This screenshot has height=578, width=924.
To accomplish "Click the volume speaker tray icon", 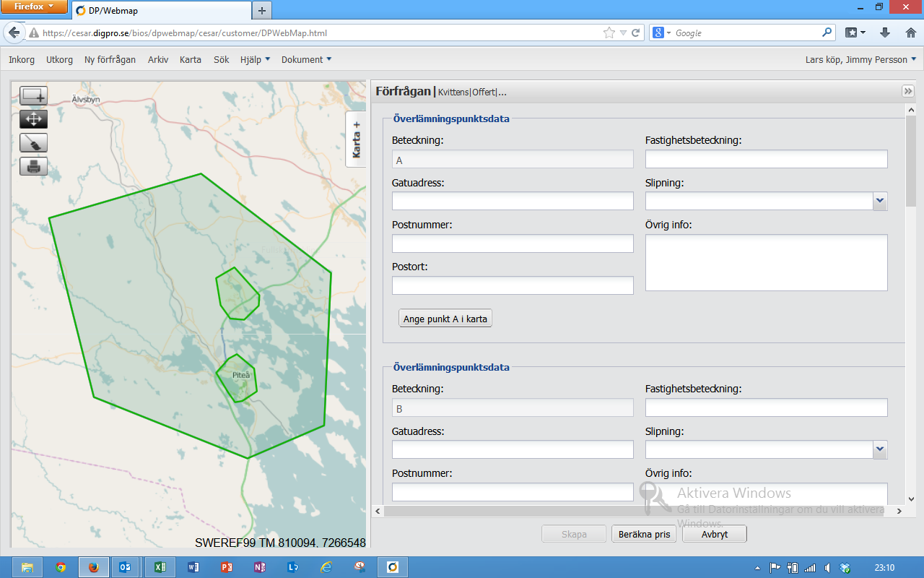I will pyautogui.click(x=828, y=568).
